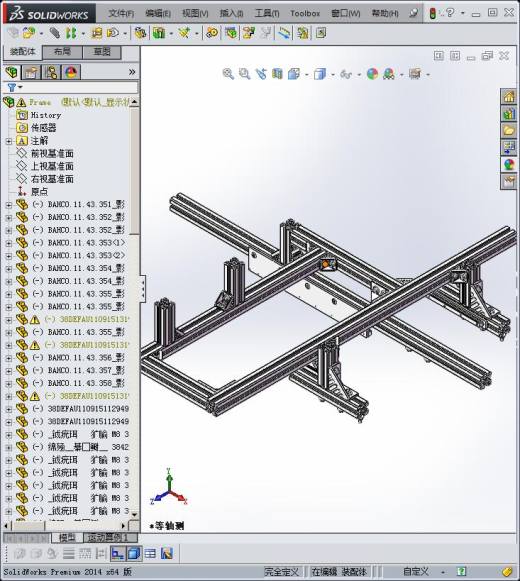The image size is (520, 581).
Task: Open Design Library in task pane
Action: point(509,114)
